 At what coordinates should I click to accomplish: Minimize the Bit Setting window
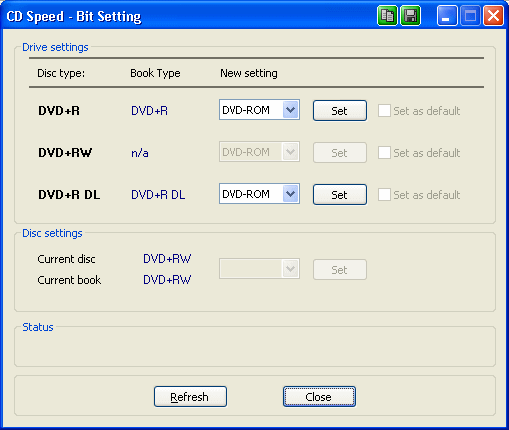click(447, 16)
